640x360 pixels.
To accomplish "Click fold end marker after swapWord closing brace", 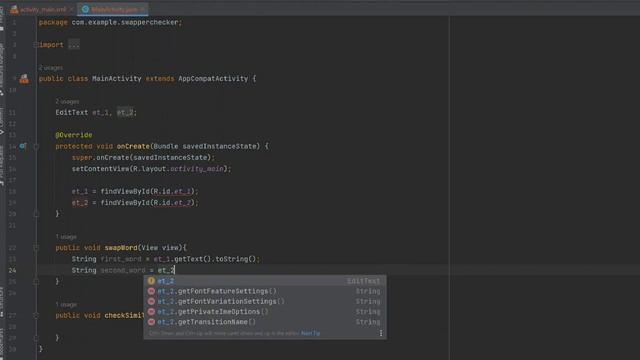I will point(36,282).
